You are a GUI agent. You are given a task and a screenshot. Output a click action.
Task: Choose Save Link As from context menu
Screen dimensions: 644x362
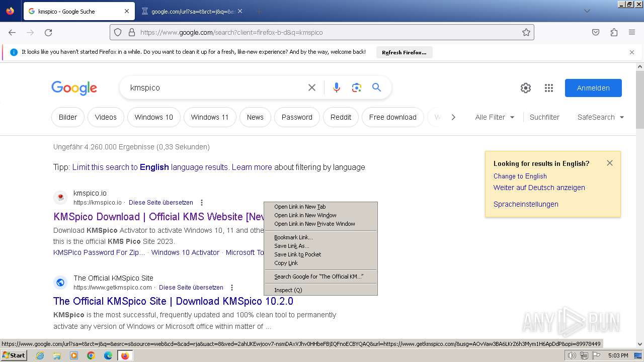[320, 246]
